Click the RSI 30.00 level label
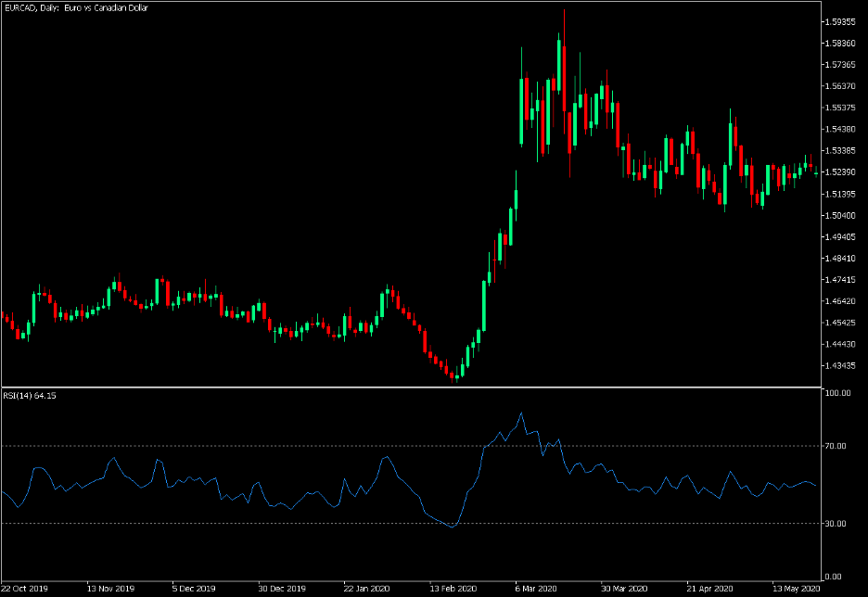The image size is (868, 597). pyautogui.click(x=839, y=524)
